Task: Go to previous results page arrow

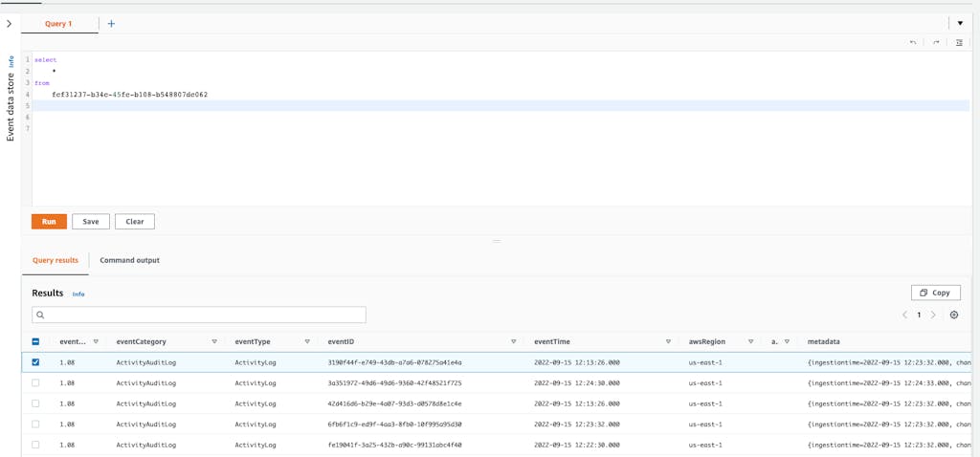Action: pyautogui.click(x=904, y=315)
